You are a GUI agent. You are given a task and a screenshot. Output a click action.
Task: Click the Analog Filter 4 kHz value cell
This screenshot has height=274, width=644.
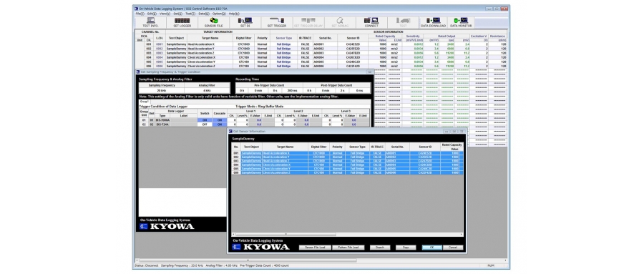[207, 90]
